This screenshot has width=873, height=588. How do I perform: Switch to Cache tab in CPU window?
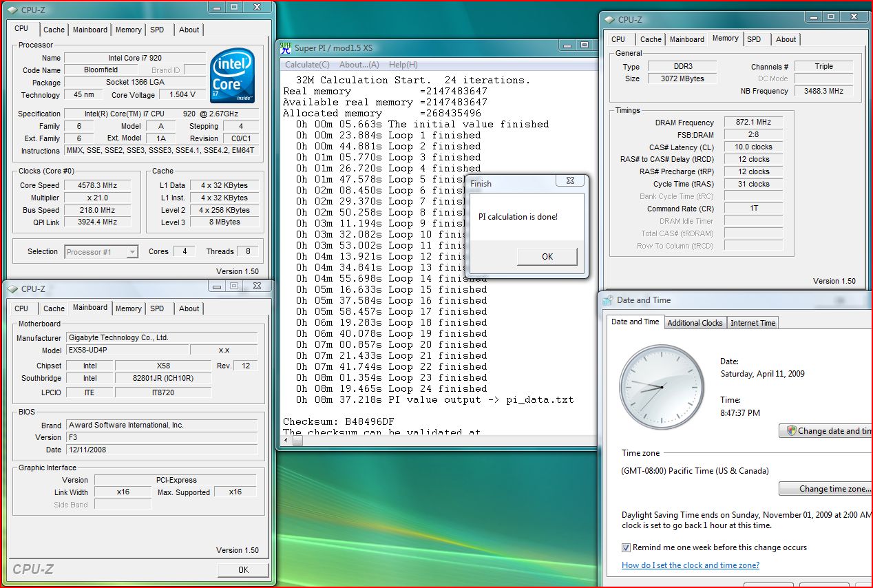pos(54,30)
